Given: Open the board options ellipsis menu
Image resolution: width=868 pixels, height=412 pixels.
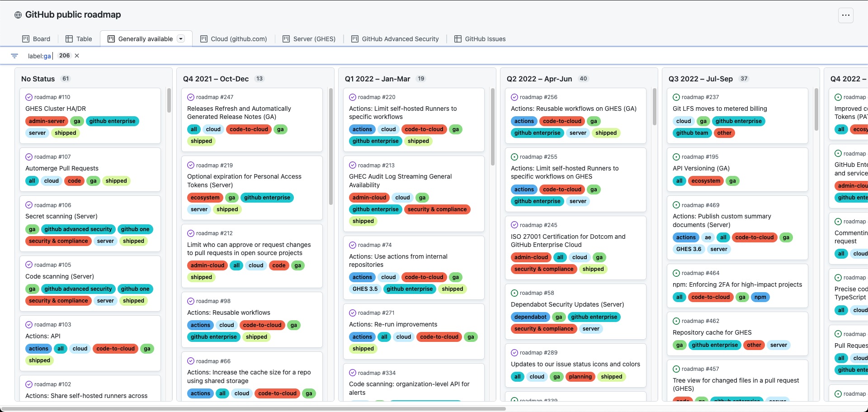Looking at the screenshot, I should pyautogui.click(x=845, y=15).
